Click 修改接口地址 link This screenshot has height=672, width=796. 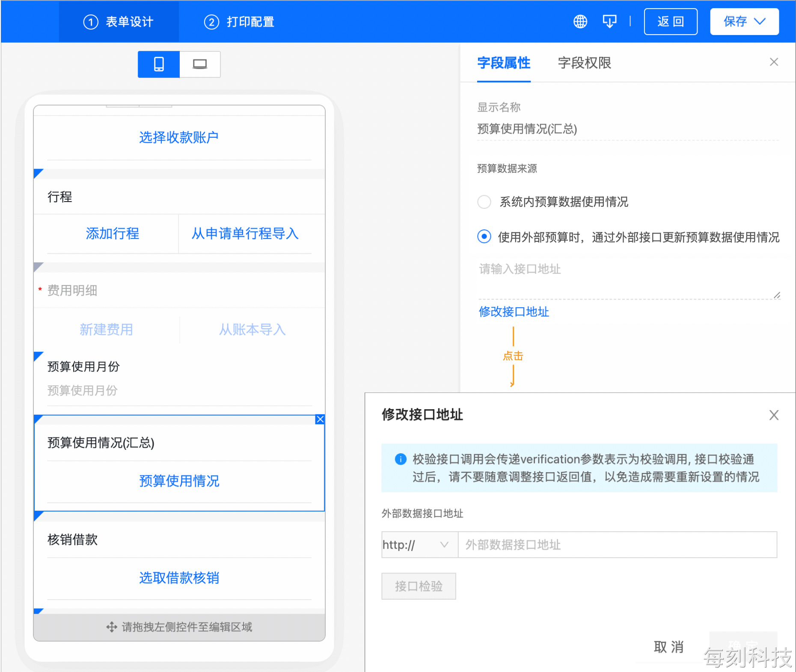click(x=514, y=312)
